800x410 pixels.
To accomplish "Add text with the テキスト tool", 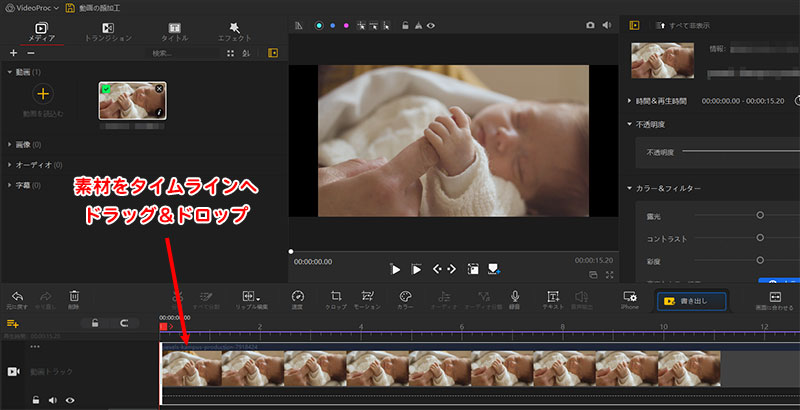I will pyautogui.click(x=553, y=299).
